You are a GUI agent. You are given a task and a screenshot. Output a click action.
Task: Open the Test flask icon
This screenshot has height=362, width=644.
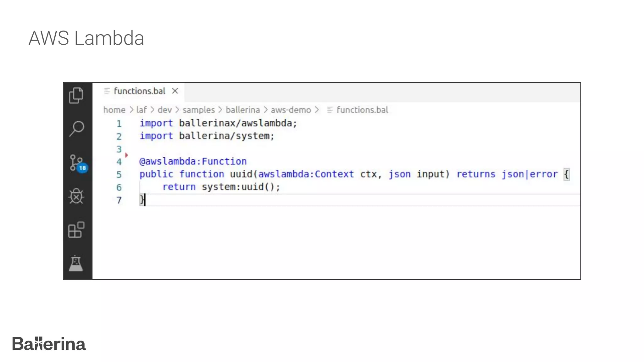tap(76, 263)
